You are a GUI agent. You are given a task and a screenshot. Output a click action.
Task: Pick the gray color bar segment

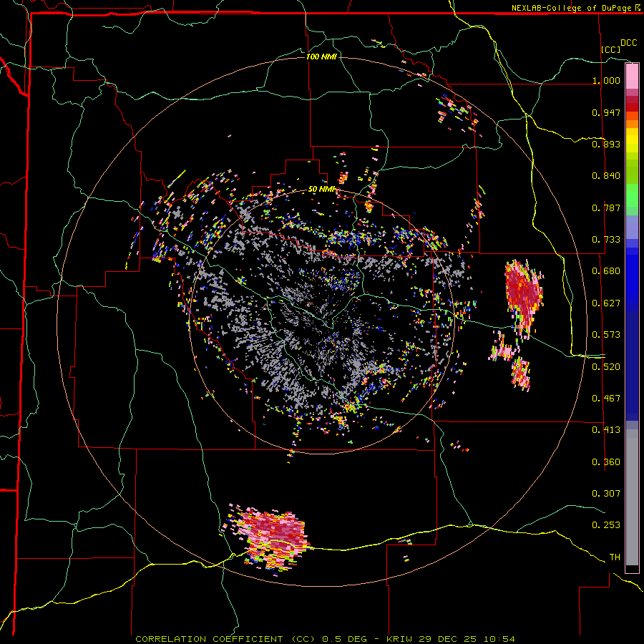(x=632, y=497)
